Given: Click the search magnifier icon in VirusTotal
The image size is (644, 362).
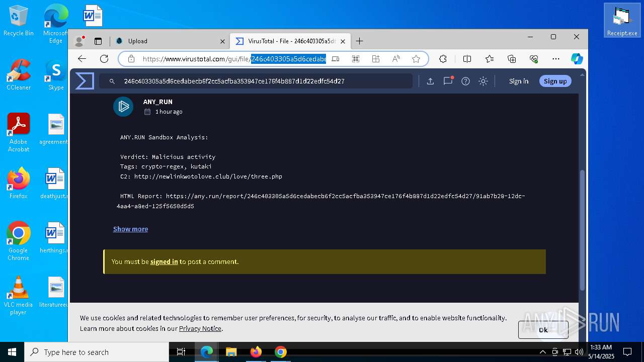Looking at the screenshot, I should (x=112, y=81).
